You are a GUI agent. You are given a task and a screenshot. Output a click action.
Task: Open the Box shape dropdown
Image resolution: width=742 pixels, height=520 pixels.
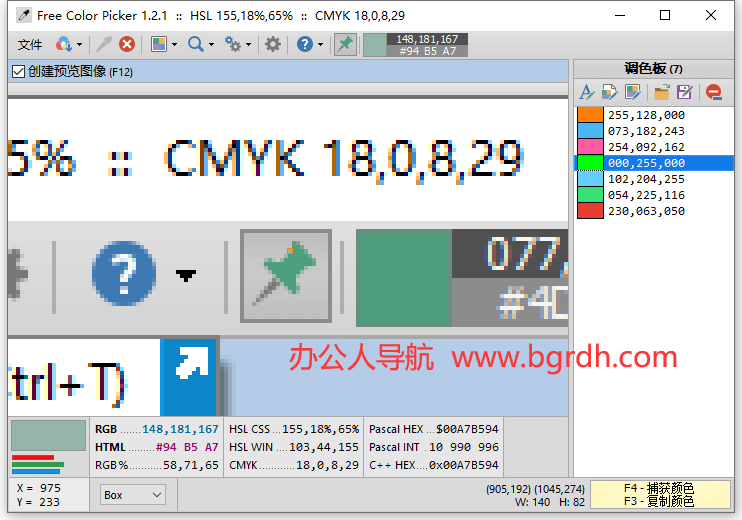133,495
